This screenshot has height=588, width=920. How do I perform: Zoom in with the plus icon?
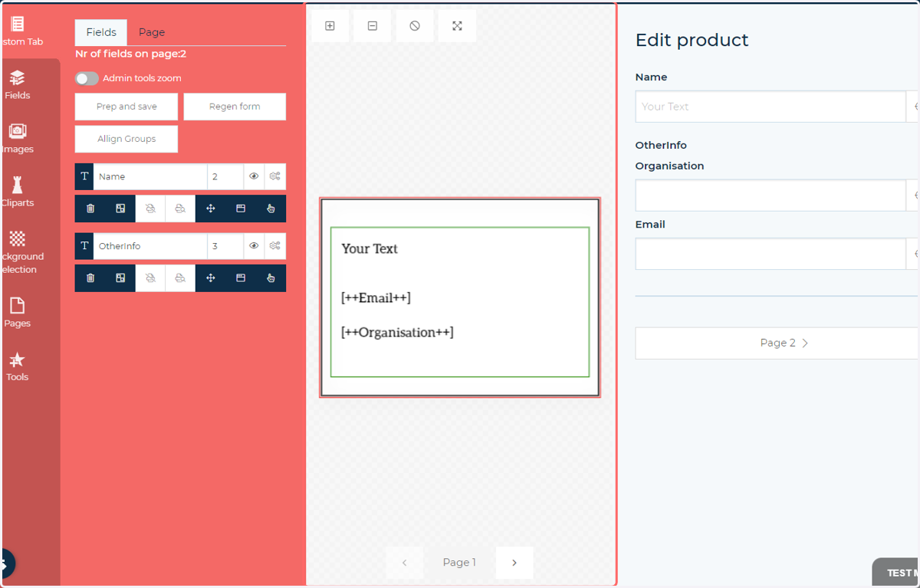tap(330, 26)
